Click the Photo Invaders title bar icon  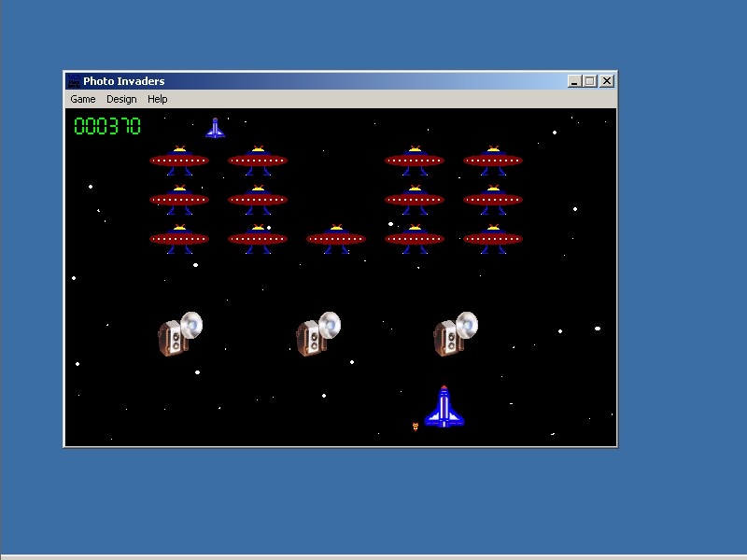click(74, 81)
